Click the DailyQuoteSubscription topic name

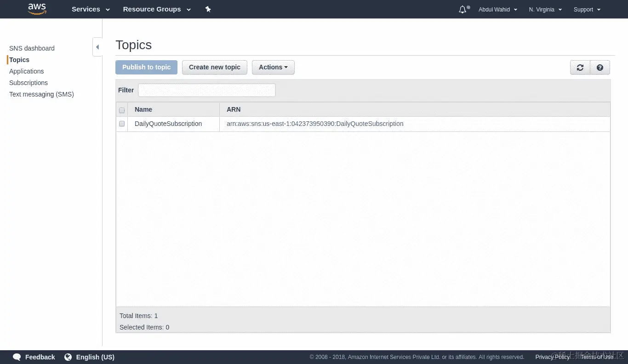point(168,124)
